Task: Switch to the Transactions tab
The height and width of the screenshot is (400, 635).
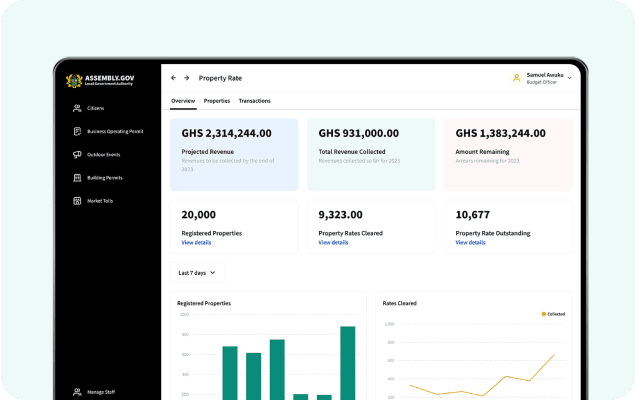Action: pyautogui.click(x=254, y=101)
